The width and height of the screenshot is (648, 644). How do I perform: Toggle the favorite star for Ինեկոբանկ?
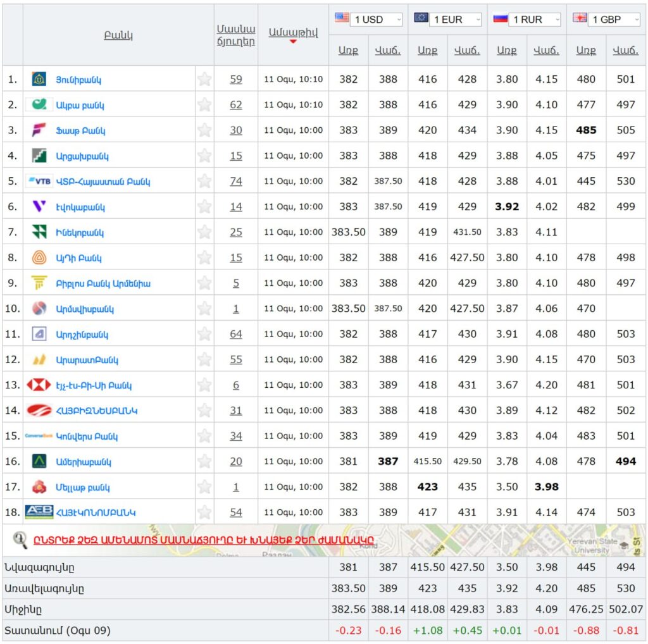(x=204, y=232)
